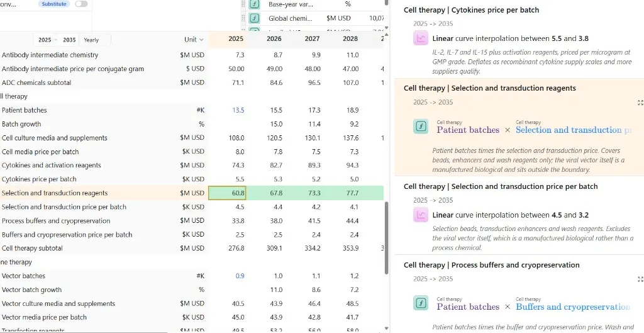Click the 60.8 cell for 2025
The height and width of the screenshot is (333, 644).
pyautogui.click(x=227, y=193)
